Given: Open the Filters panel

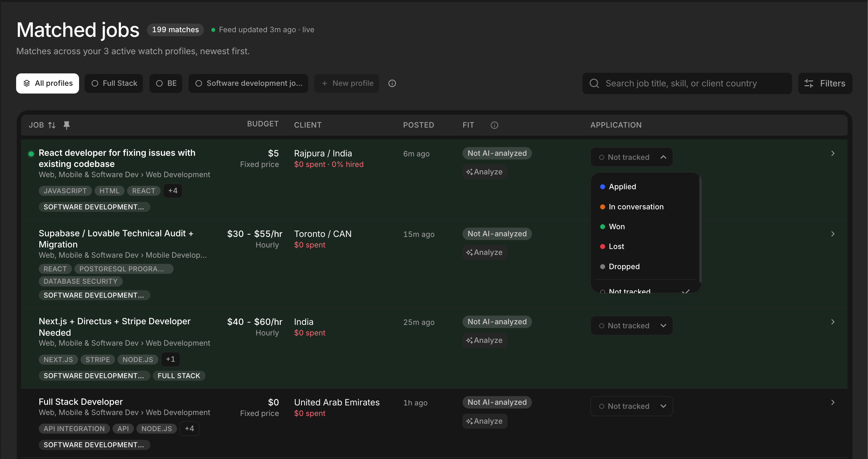Looking at the screenshot, I should tap(825, 83).
